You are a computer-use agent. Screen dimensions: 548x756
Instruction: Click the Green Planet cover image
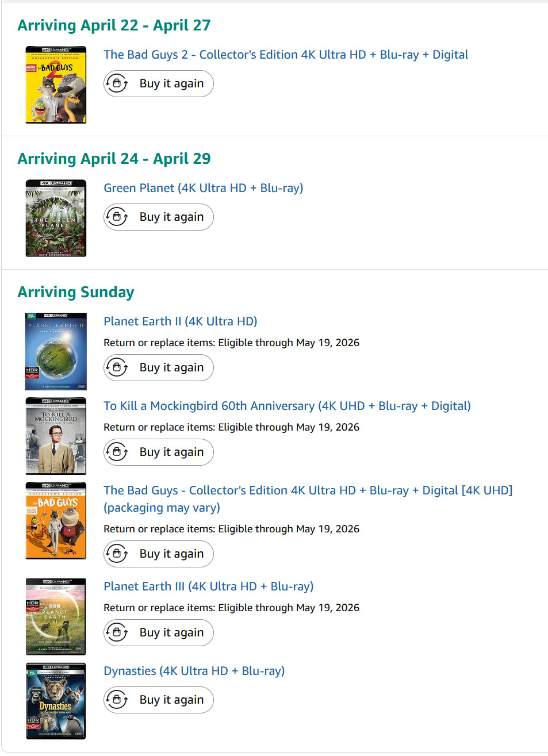(x=56, y=218)
